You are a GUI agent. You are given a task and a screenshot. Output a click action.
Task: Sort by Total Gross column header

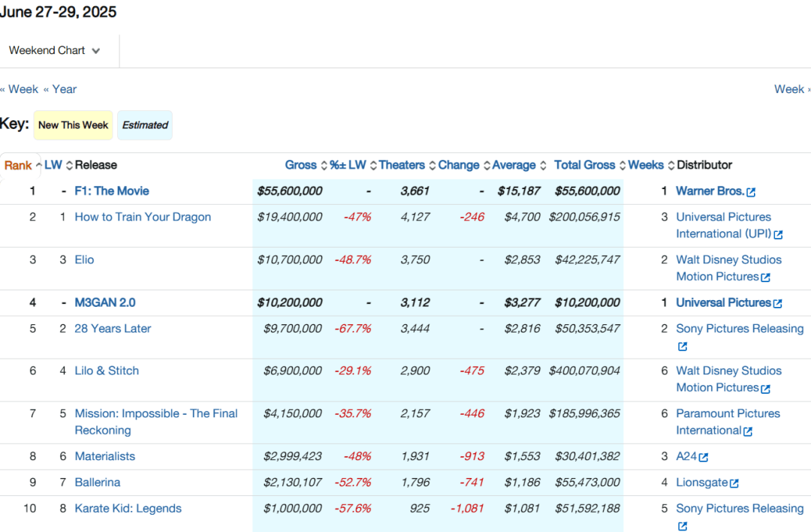tap(584, 165)
